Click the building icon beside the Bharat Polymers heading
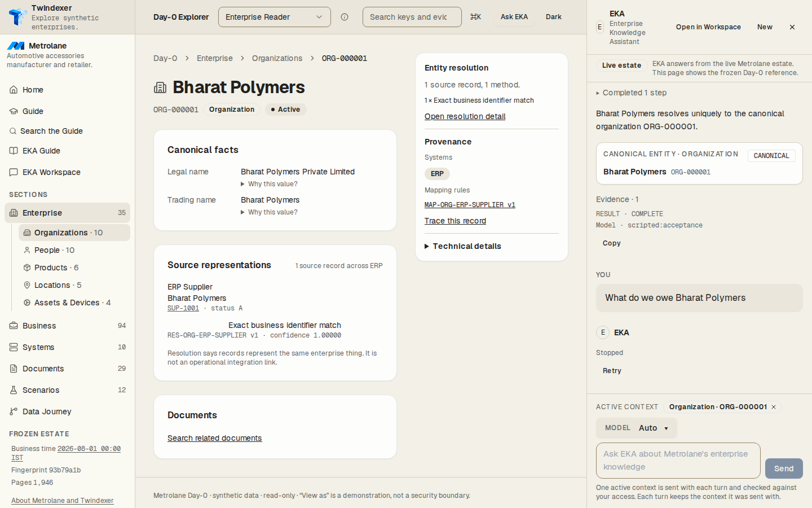812x508 pixels. (x=160, y=87)
